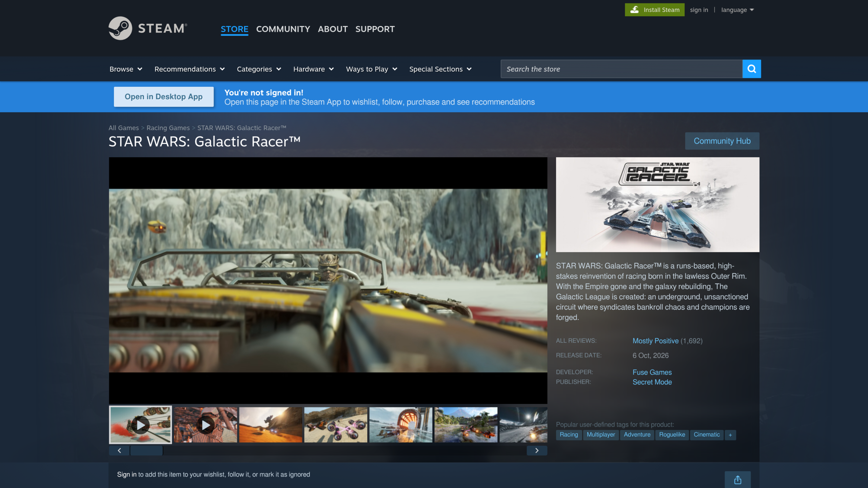Select the Adventure tag
Viewport: 868px width, 488px height.
point(637,435)
